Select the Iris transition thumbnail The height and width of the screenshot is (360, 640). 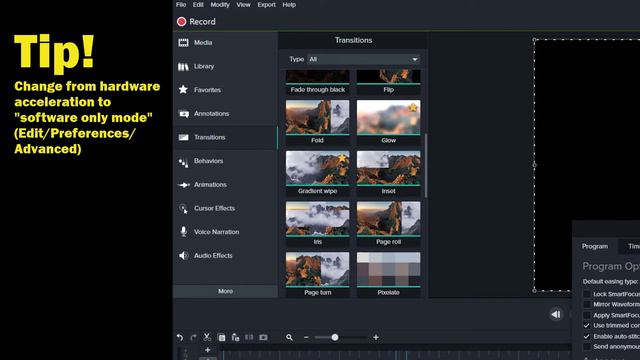(x=318, y=218)
